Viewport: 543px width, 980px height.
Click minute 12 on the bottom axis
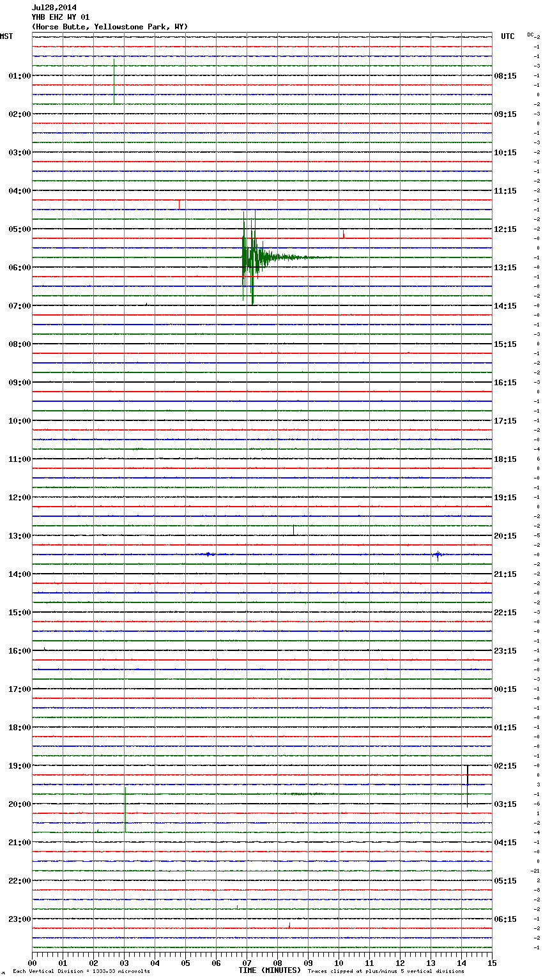coord(400,963)
